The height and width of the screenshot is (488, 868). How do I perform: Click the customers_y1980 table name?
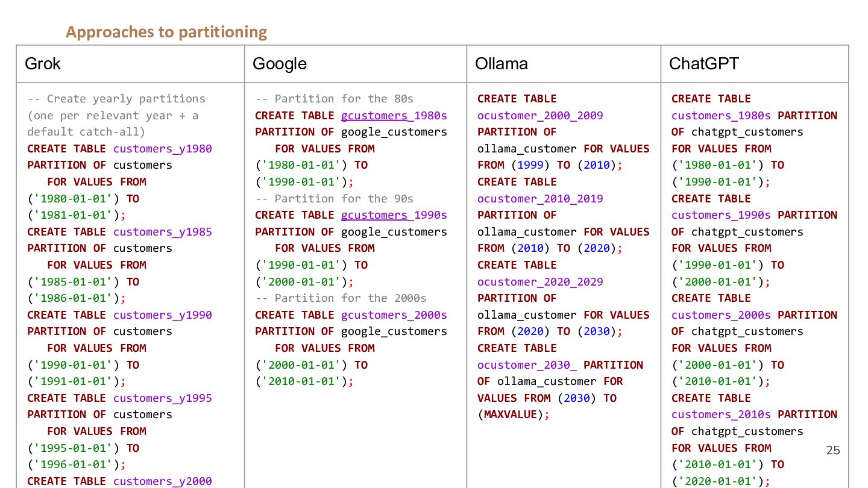click(x=163, y=149)
